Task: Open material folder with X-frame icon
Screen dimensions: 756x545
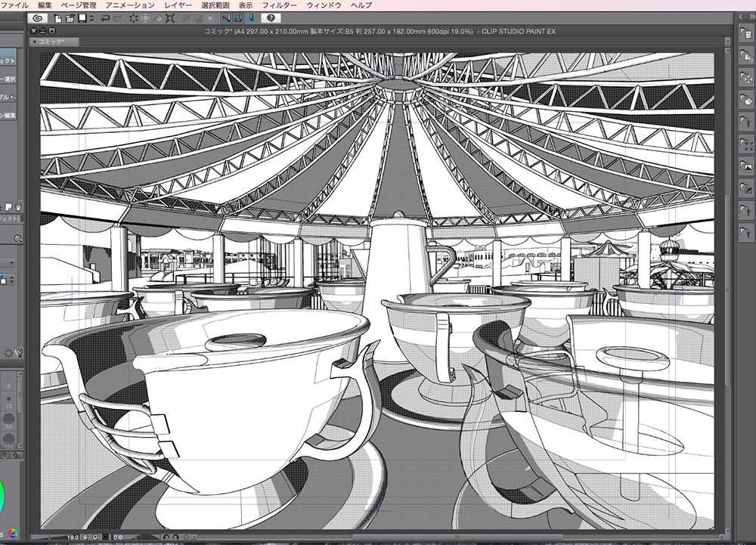Action: 746,78
